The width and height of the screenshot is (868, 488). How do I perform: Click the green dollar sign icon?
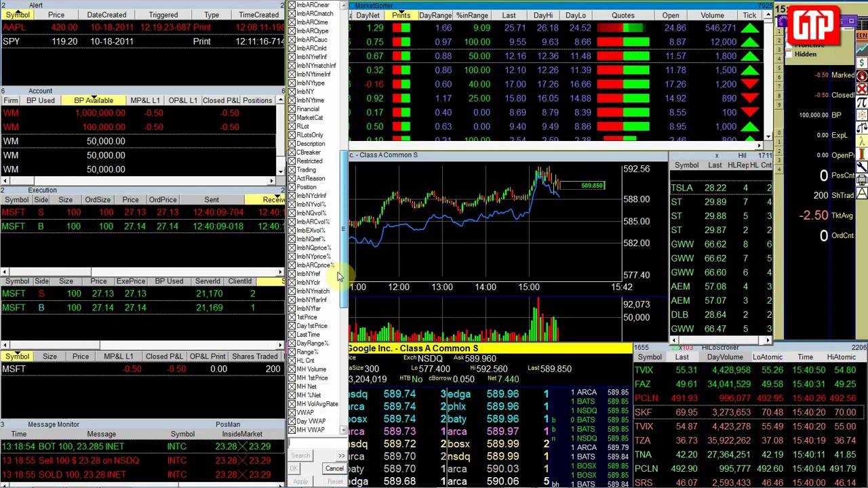[862, 63]
